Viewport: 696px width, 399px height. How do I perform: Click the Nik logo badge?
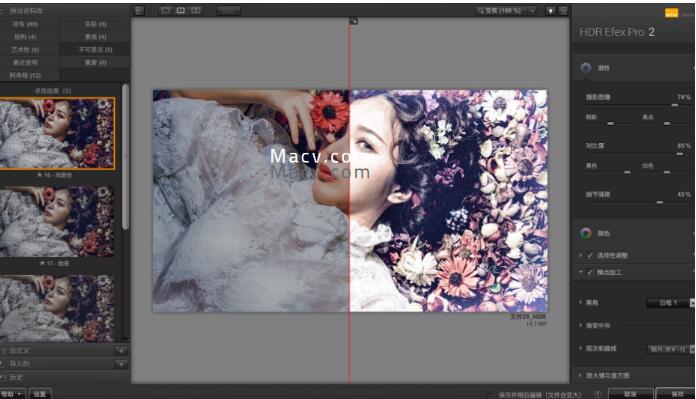pyautogui.click(x=672, y=13)
